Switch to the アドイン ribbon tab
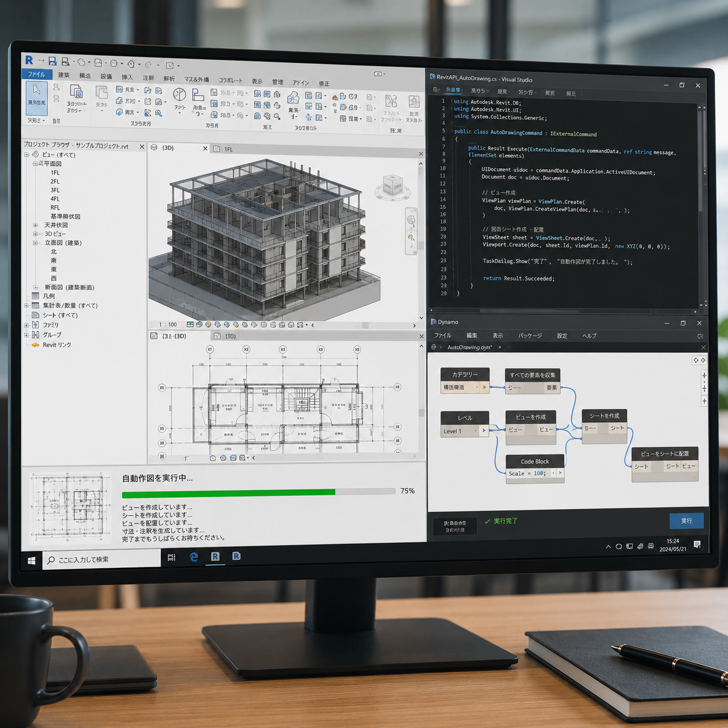The image size is (728, 728). [301, 82]
